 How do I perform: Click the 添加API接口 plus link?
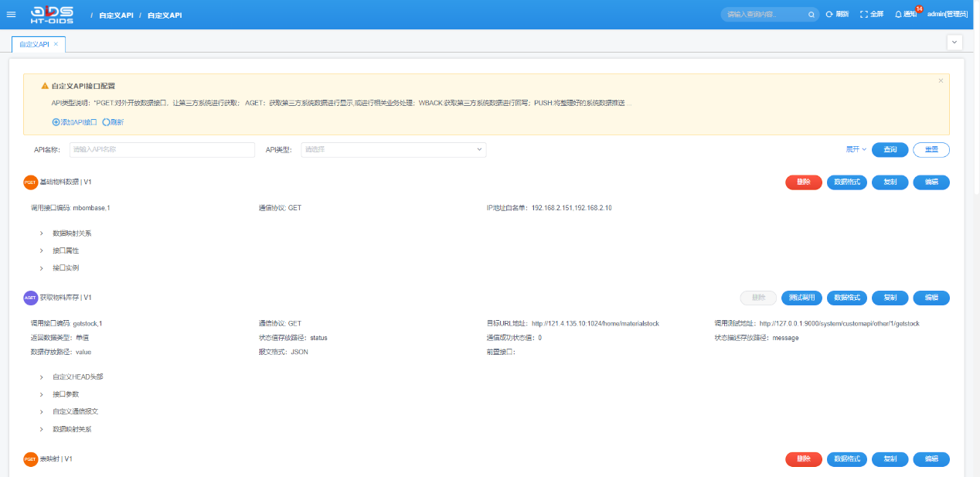point(75,122)
